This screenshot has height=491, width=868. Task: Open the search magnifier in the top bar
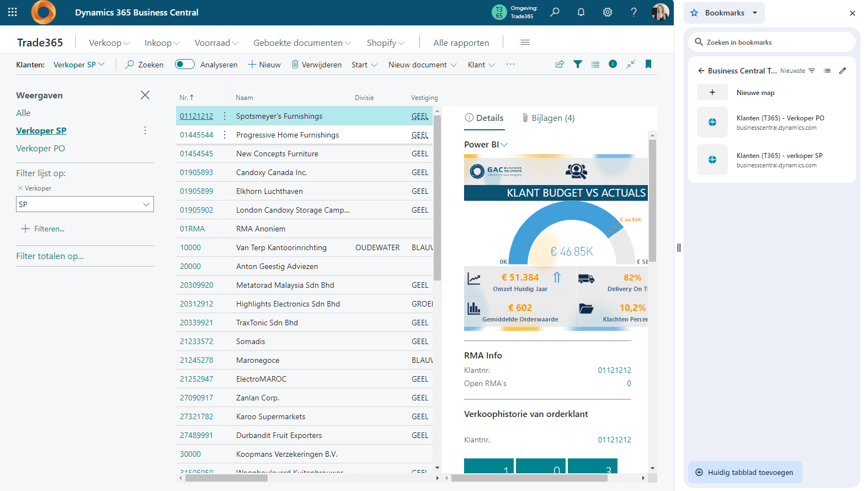point(555,12)
